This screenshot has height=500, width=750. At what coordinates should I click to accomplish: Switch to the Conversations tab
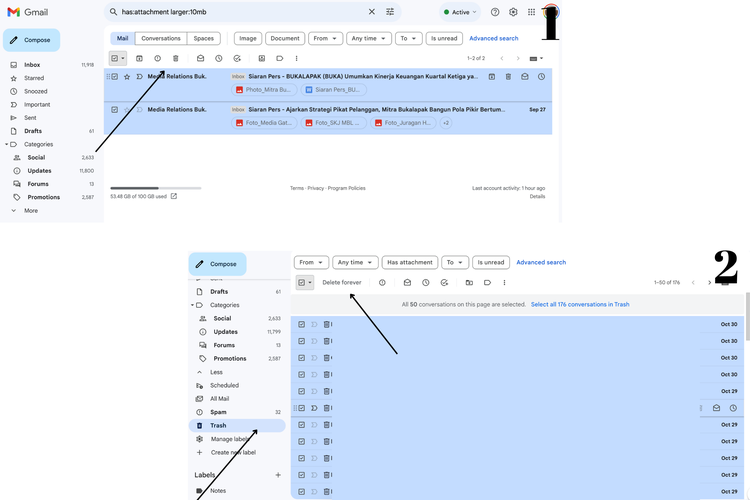[x=161, y=38]
